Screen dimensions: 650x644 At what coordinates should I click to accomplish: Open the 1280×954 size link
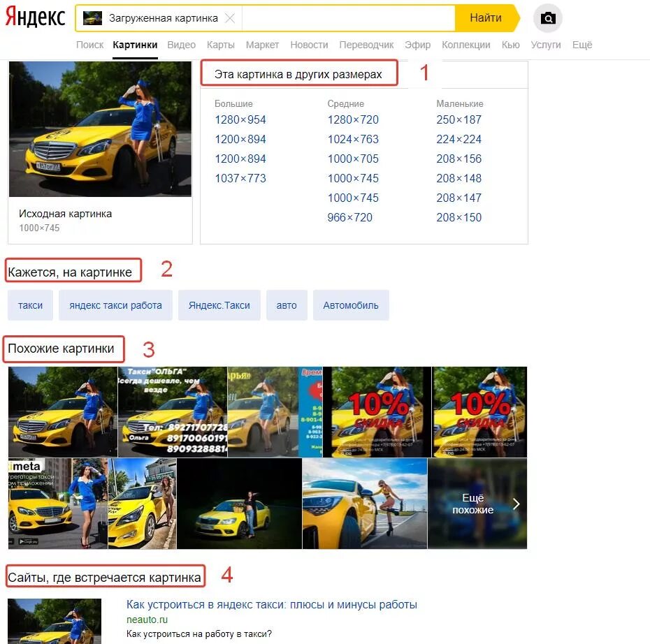240,119
